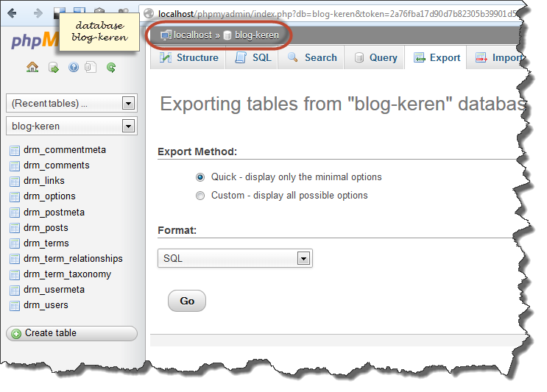Click the table icon beside drm_commentmeta

15,150
